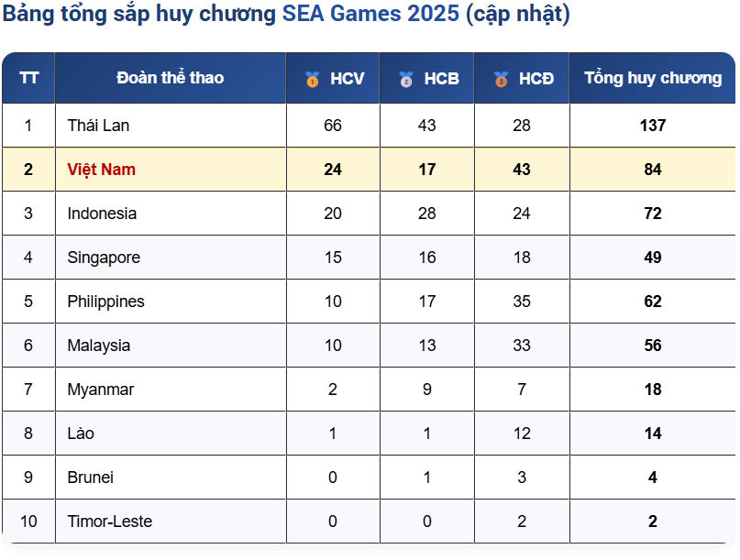Click the HCB column header label
740x560 pixels.
tap(441, 79)
